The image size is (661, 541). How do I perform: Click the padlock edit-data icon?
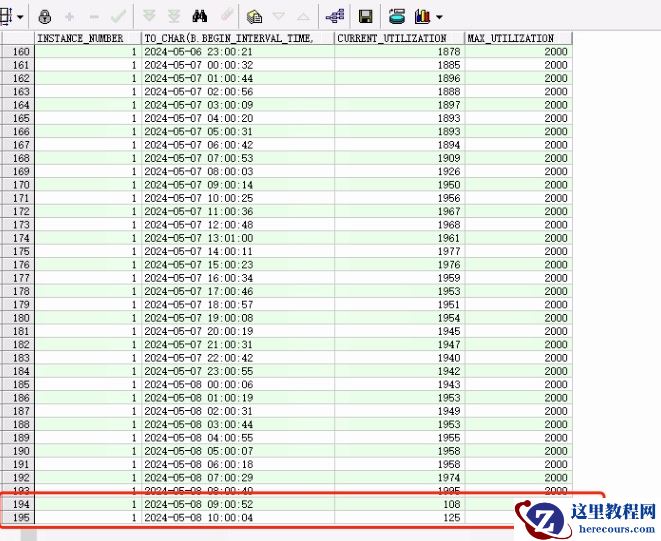(44, 17)
